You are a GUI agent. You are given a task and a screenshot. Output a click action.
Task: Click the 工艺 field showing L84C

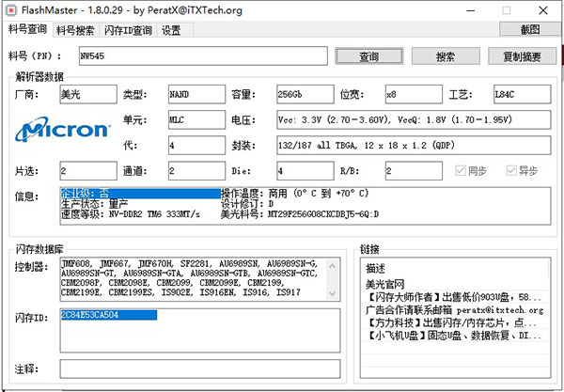pos(523,94)
